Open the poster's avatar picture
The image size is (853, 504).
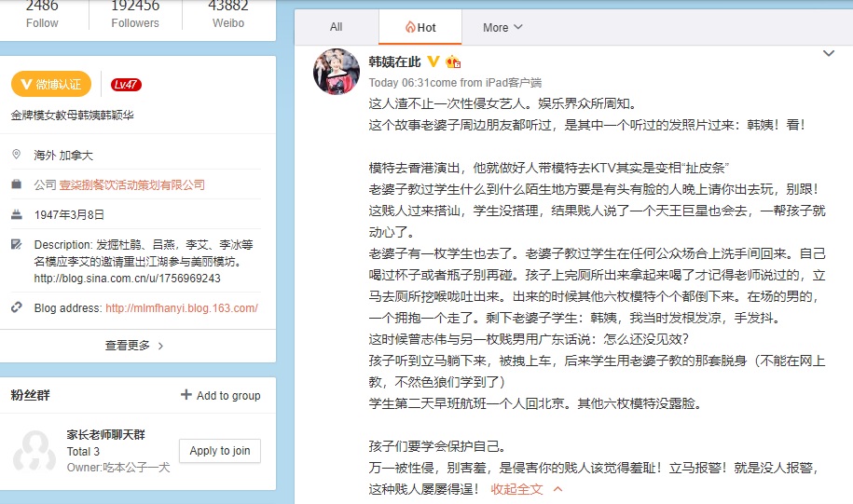click(337, 71)
